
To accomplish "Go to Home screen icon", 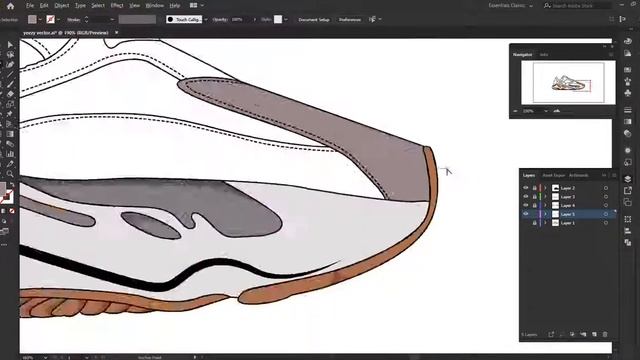I will coord(11,6).
